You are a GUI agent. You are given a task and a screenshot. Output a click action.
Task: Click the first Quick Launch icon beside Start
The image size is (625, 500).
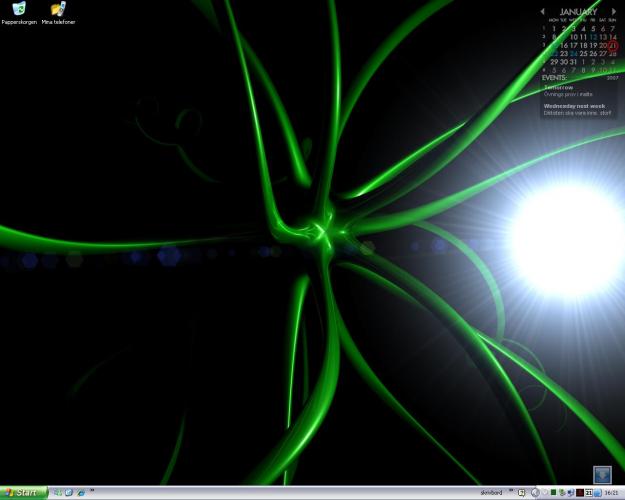click(x=57, y=492)
